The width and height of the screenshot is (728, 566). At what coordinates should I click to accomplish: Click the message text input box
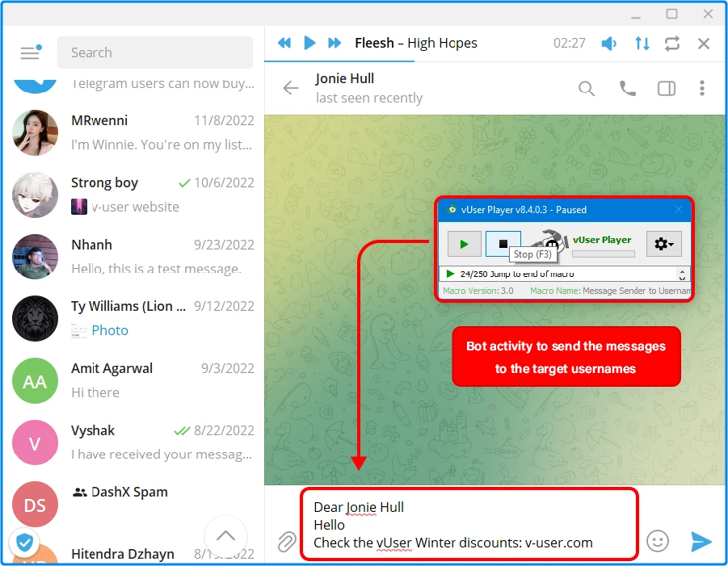pyautogui.click(x=469, y=524)
